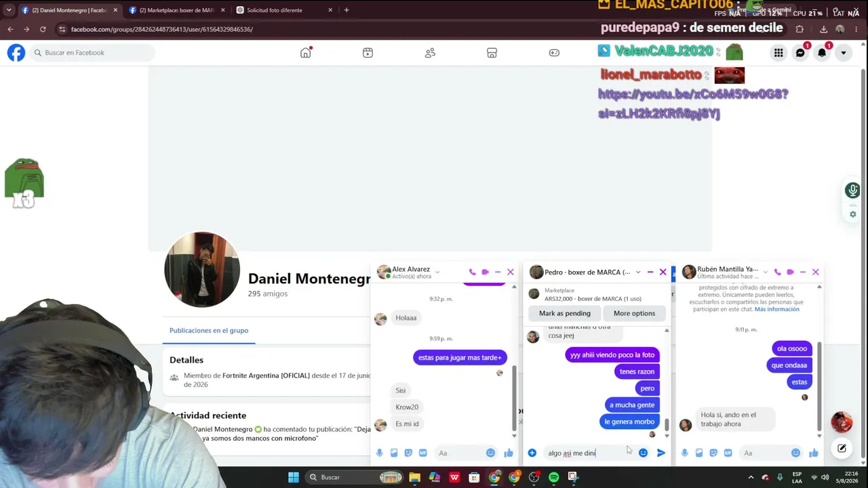Screen dimensions: 868x488
Task: Open the Facebook home feed icon
Action: coord(306,53)
